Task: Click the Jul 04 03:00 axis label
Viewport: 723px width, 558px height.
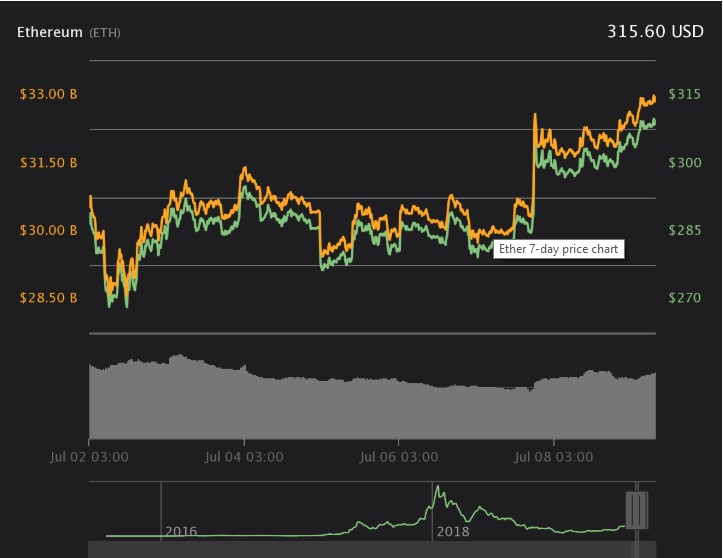Action: (243, 457)
